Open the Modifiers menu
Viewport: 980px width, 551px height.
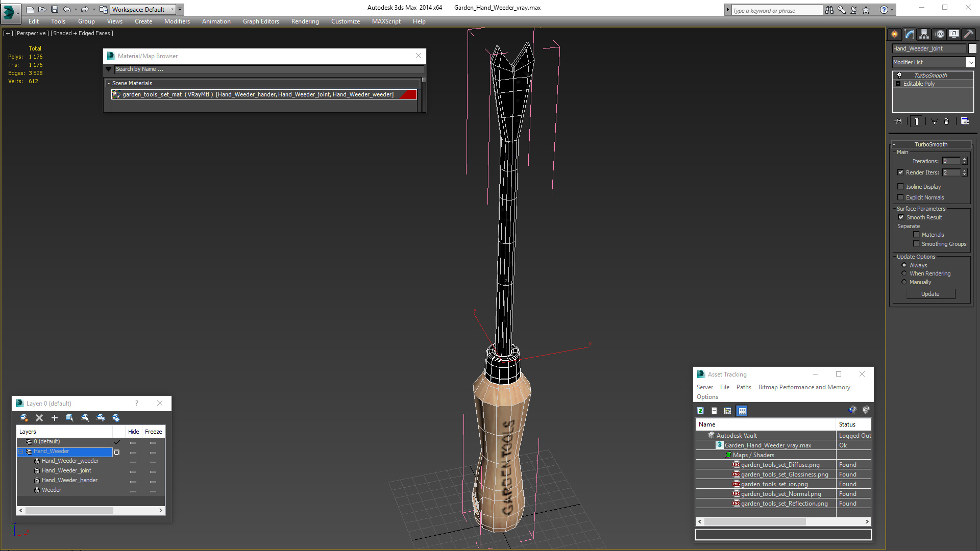click(177, 21)
